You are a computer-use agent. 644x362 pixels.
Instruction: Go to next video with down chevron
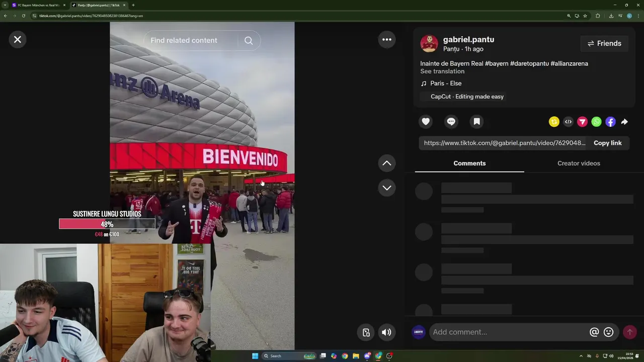pos(387,188)
